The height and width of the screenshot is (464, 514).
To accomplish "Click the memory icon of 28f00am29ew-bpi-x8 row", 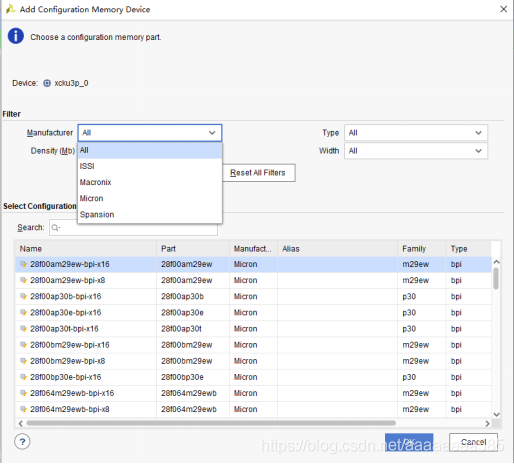I will [x=23, y=280].
